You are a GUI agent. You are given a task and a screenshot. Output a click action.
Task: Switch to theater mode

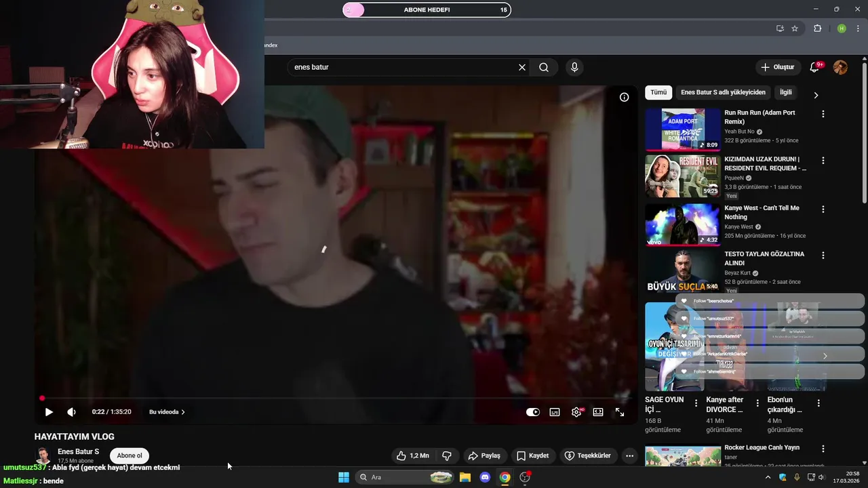coord(598,412)
